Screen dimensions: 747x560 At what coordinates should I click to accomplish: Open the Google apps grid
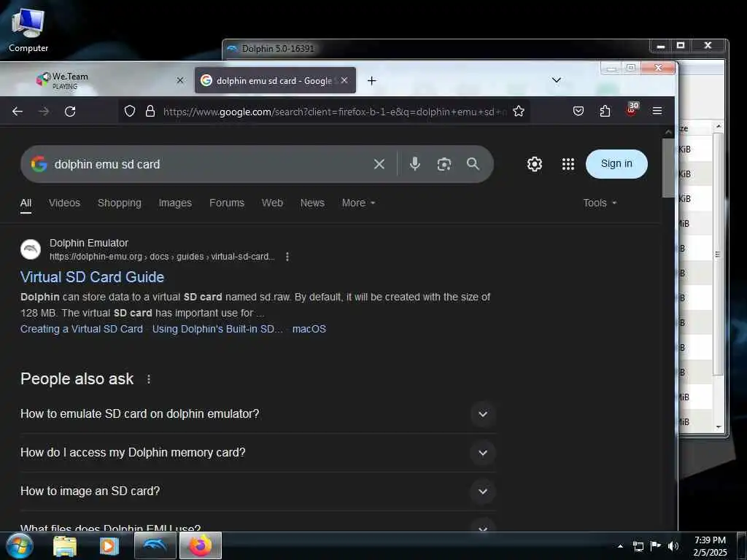[568, 164]
